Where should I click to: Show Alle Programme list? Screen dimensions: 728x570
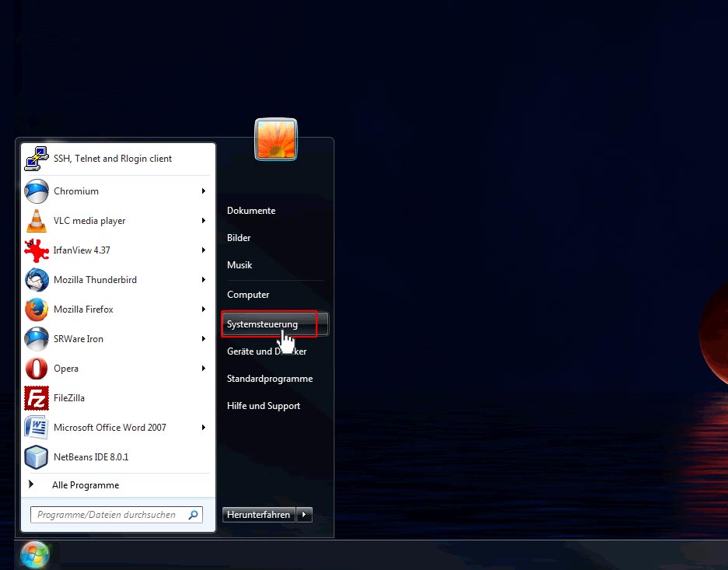(86, 485)
